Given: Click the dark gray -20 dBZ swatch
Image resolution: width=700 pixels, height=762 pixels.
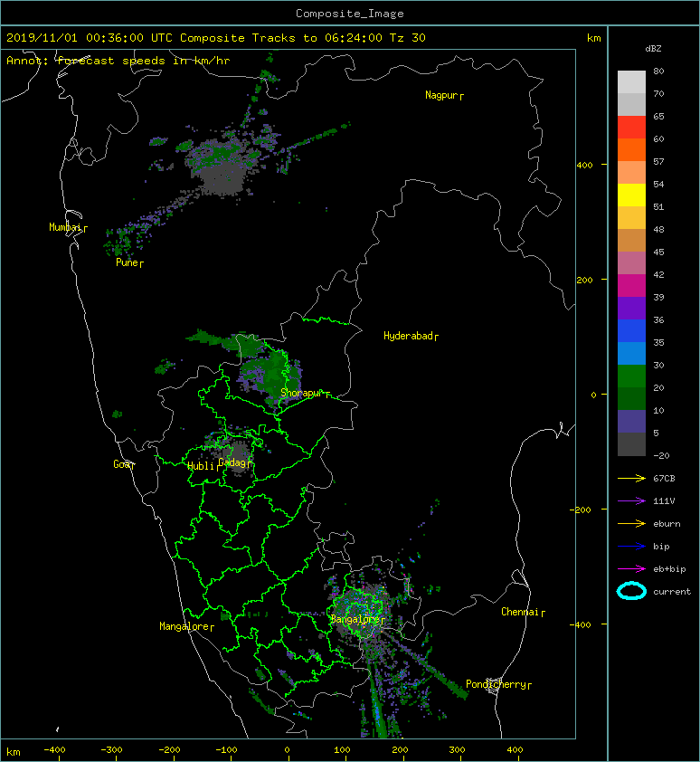Looking at the screenshot, I should coord(631,443).
